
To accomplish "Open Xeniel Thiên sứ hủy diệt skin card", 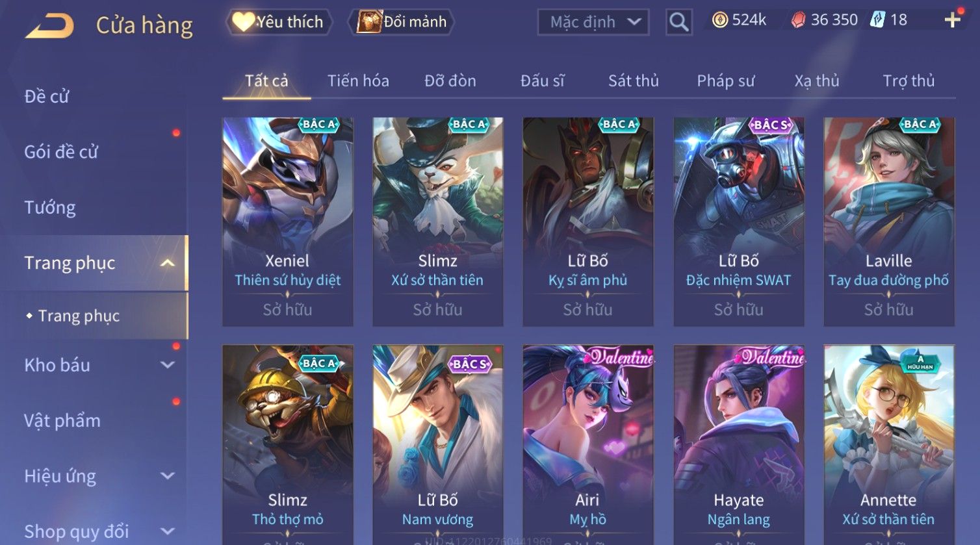I will [287, 222].
